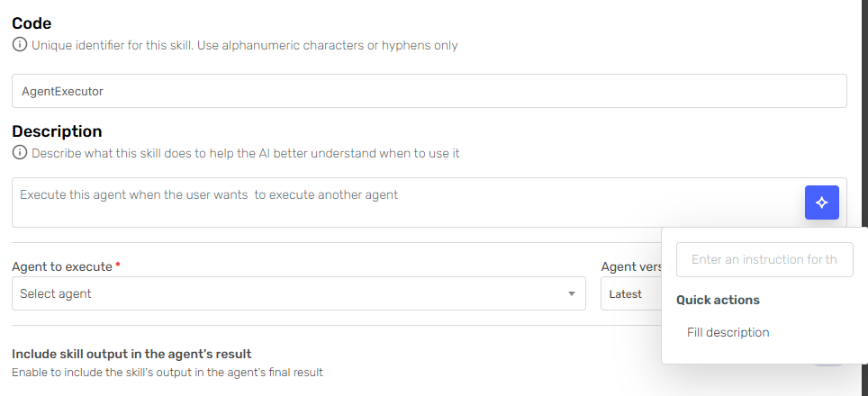868x396 pixels.
Task: Click the info icon under Code heading
Action: [x=20, y=44]
